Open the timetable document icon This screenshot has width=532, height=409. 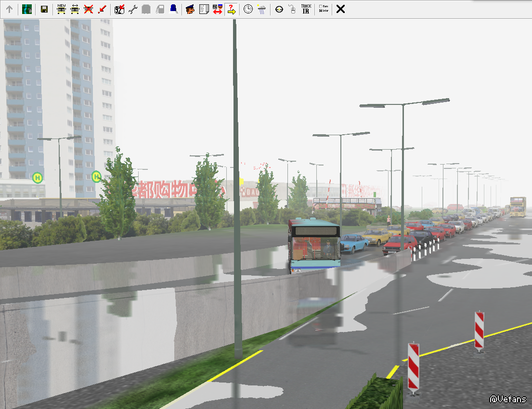click(x=204, y=9)
